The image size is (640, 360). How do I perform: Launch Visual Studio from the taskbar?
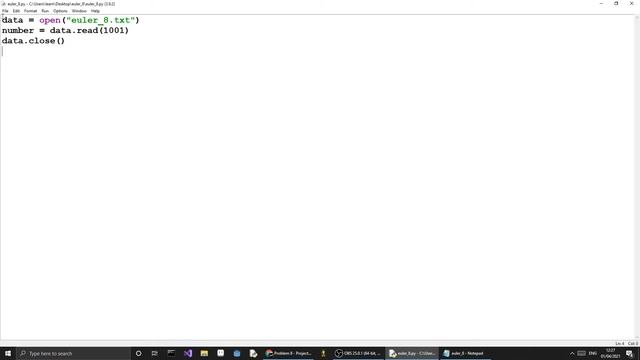click(188, 353)
